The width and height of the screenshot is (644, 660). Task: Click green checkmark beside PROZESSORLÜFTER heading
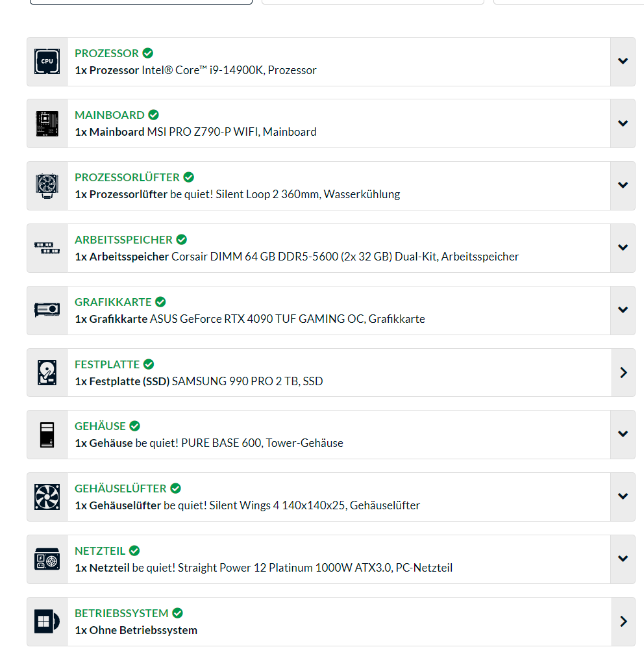[x=189, y=177]
